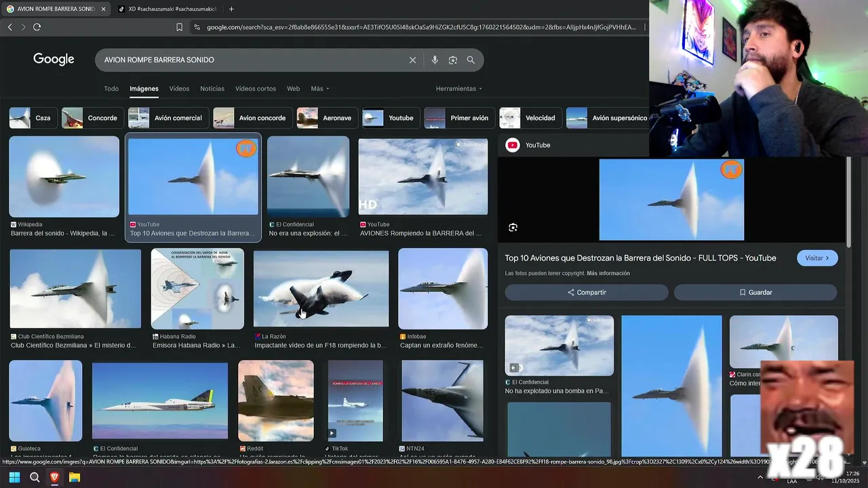
Task: Filter by Avión comercial chip
Action: click(168, 118)
